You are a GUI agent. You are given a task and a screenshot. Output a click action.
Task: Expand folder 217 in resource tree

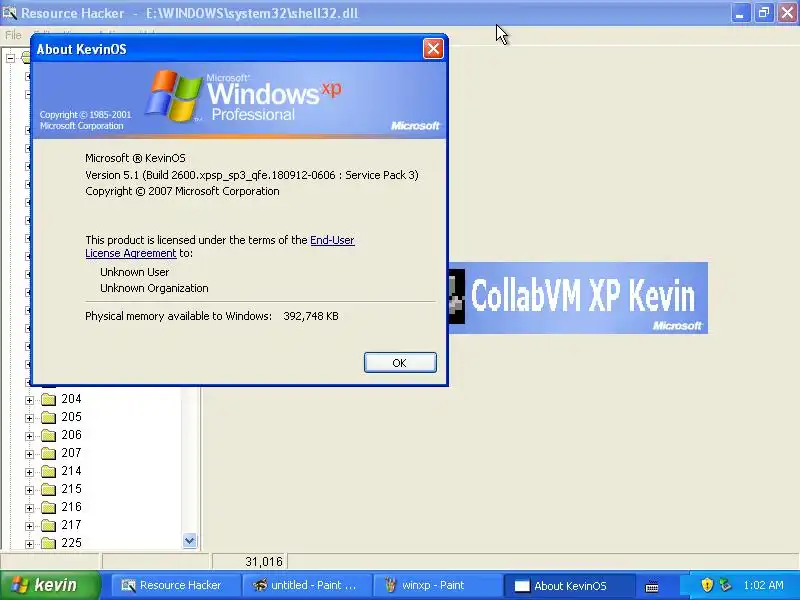tap(30, 526)
